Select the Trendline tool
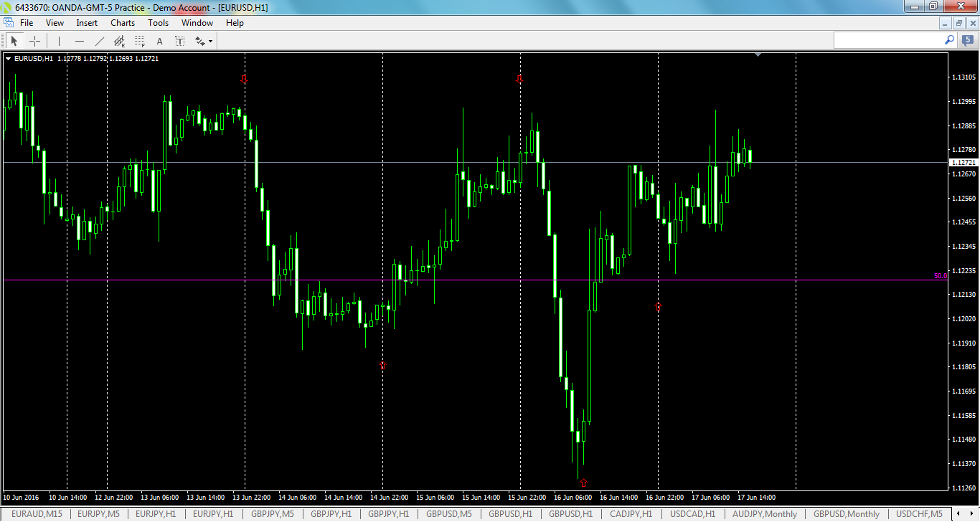The width and height of the screenshot is (980, 522). pos(99,41)
